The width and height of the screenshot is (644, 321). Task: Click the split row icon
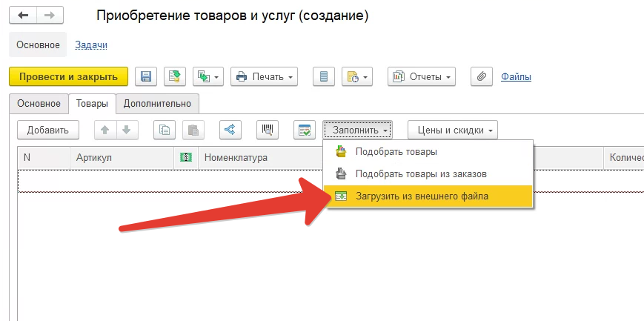[x=230, y=130]
